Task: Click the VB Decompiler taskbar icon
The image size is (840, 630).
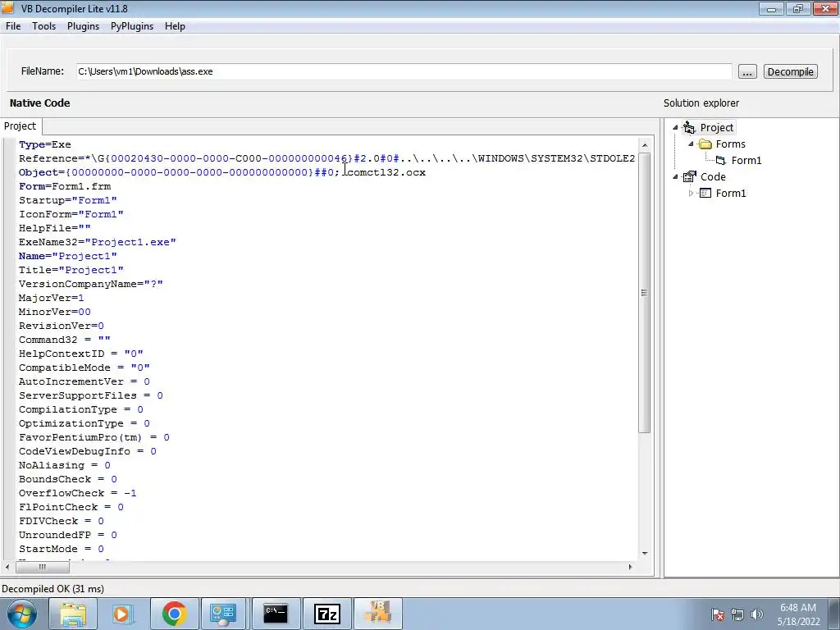Action: coord(378,614)
